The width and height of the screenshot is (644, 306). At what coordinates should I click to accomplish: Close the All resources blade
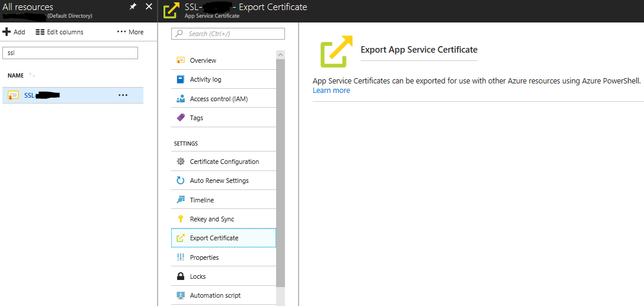[149, 7]
